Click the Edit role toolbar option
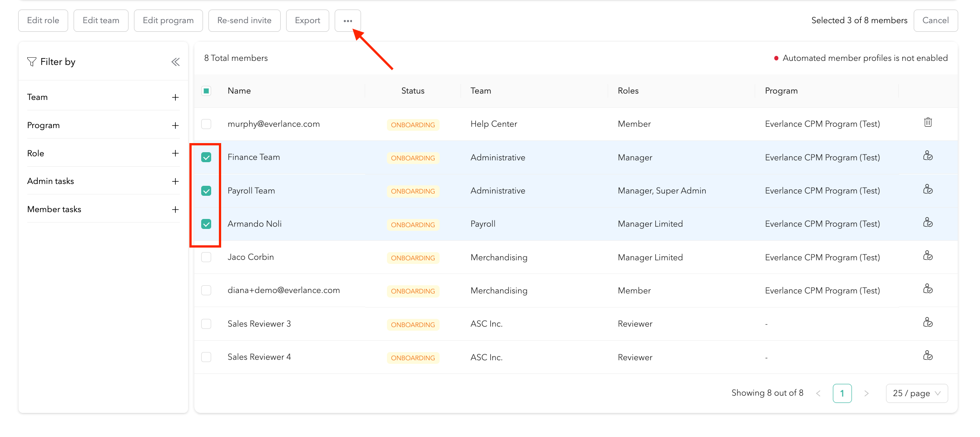Image resolution: width=980 pixels, height=437 pixels. pos(43,21)
